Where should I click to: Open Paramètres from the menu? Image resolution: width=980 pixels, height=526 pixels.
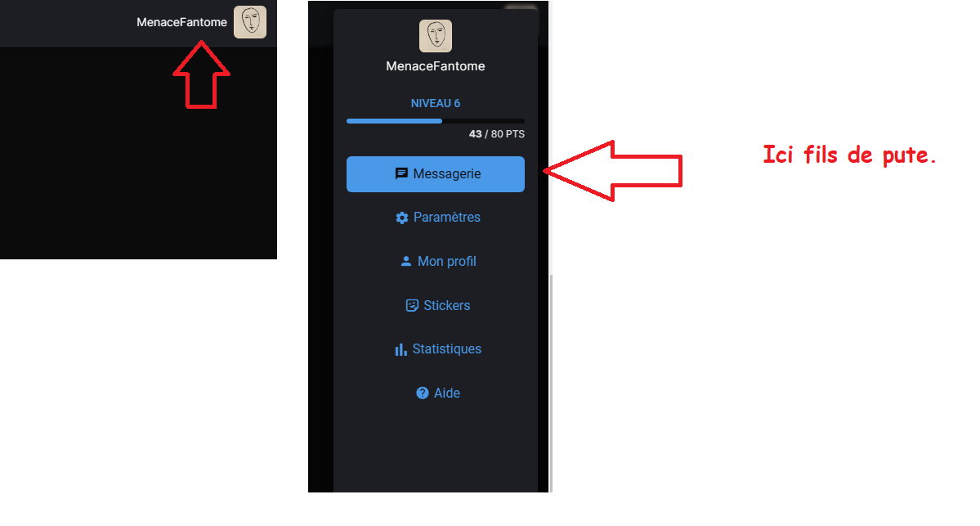point(438,218)
